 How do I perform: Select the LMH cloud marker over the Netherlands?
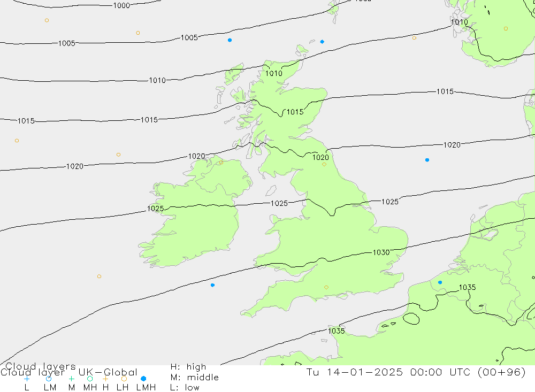440,282
